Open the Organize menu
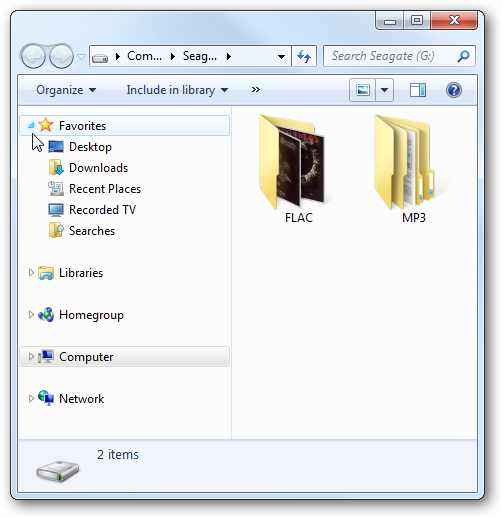503x518 pixels. pyautogui.click(x=66, y=90)
